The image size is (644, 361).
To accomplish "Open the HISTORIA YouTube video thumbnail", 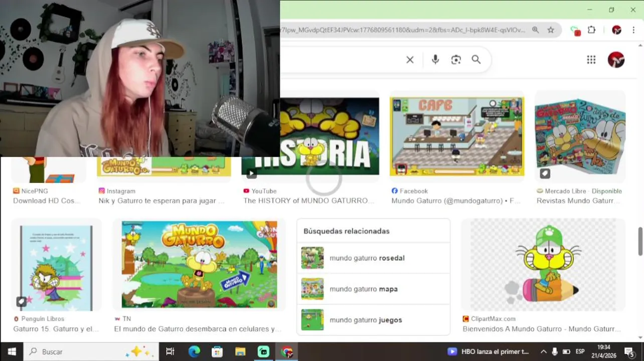I will [310, 136].
